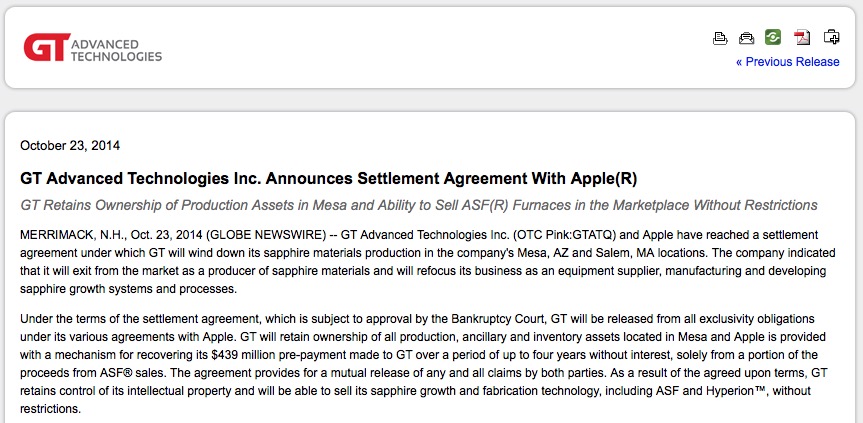Click the OTC Pink:GTATQ ticker text
863x423 pixels.
click(x=564, y=235)
